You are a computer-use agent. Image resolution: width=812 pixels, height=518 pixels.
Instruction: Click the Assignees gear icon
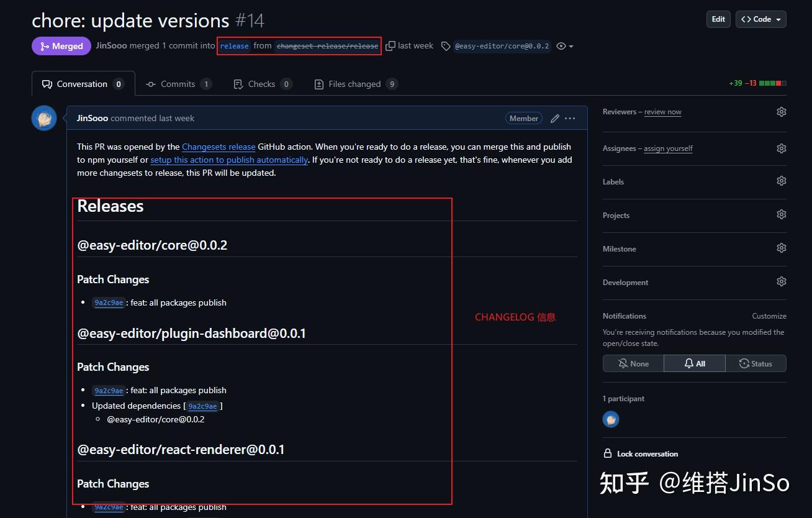[x=781, y=148]
